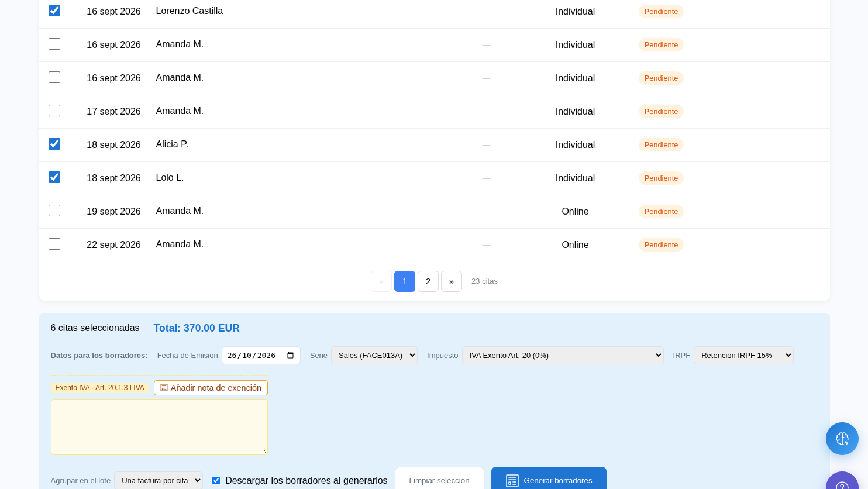Viewport: 868px width, 489px height.
Task: Click Pendiente badge on 22 sept row
Action: coord(661,245)
